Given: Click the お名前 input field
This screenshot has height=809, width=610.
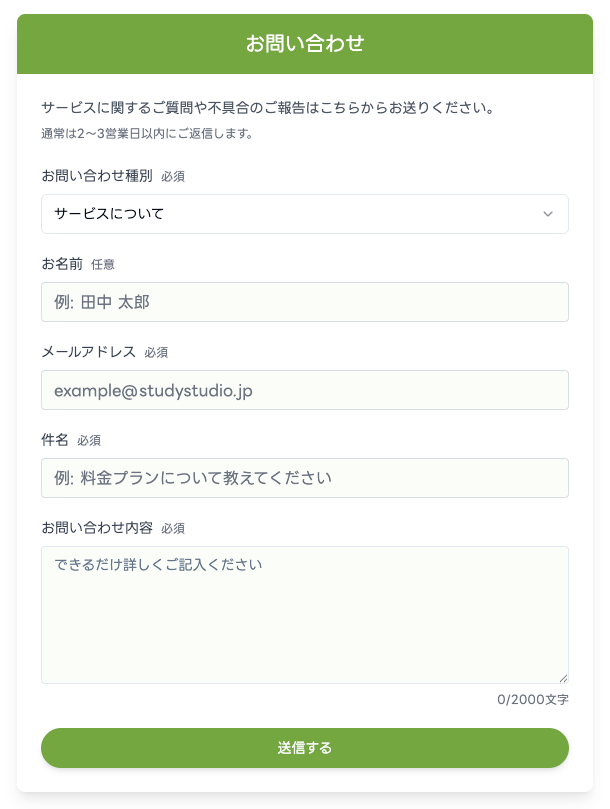Looking at the screenshot, I should (x=304, y=302).
